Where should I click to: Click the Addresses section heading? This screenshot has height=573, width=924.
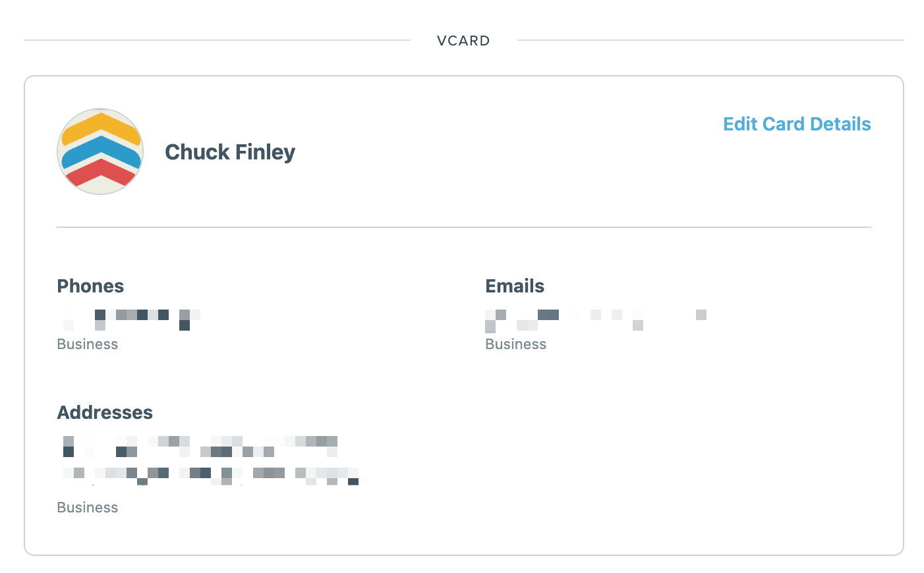coord(105,412)
